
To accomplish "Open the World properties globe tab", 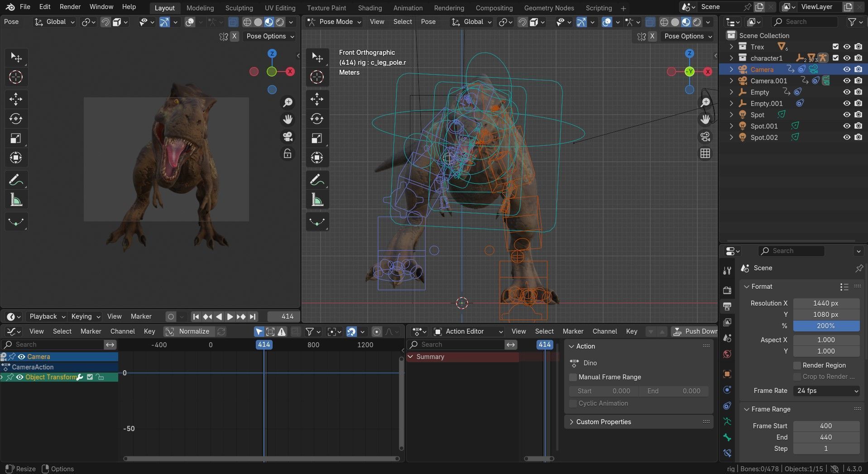I will 727,354.
